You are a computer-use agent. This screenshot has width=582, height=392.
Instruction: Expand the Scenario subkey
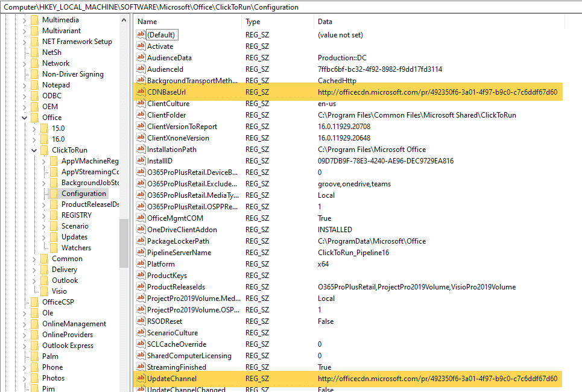click(x=44, y=226)
